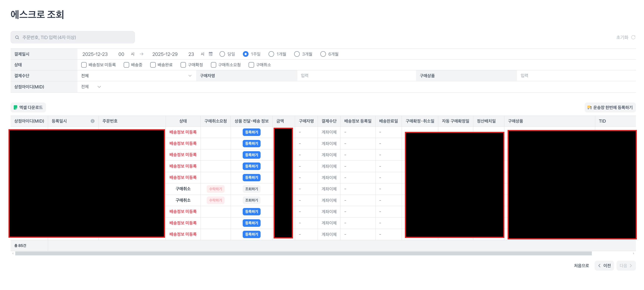
Task: Click the 초기화 reset refresh icon
Action: [633, 37]
